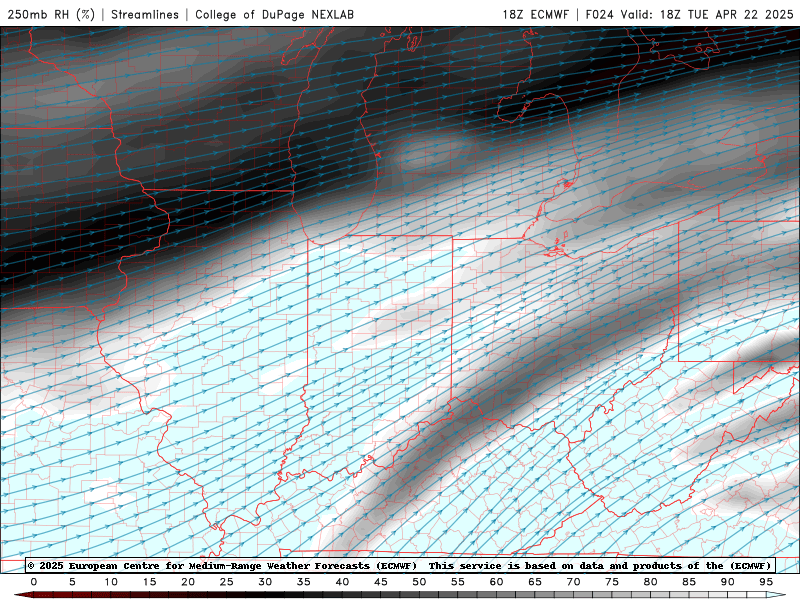
Task: Click the '18Z ECMWF' model run label
Action: [x=536, y=14]
